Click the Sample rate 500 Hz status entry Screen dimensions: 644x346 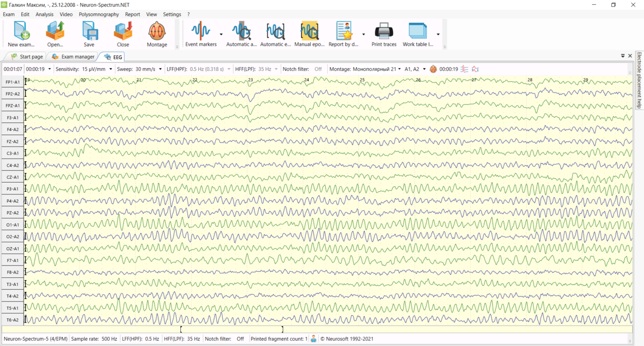click(93, 339)
